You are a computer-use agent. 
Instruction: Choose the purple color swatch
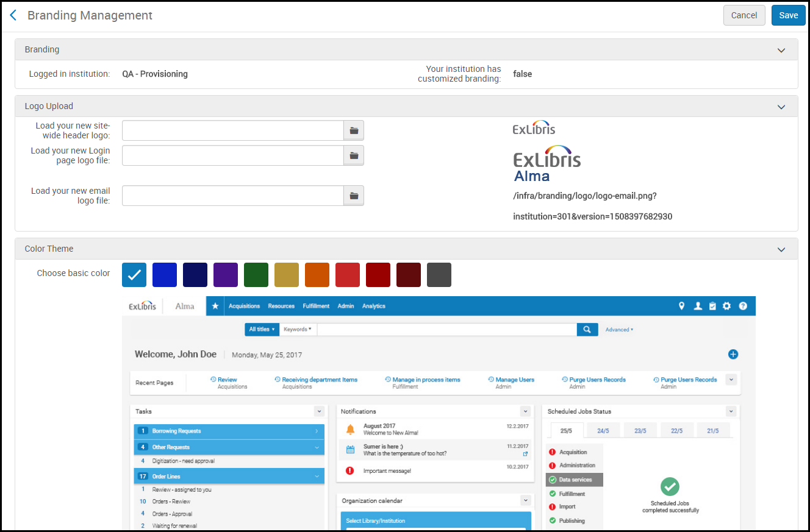(226, 275)
